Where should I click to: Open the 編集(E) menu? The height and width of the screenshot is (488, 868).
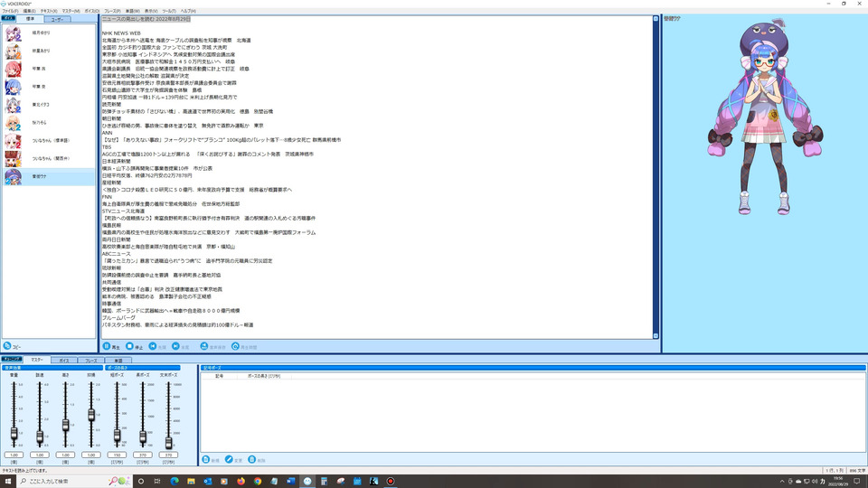point(29,11)
